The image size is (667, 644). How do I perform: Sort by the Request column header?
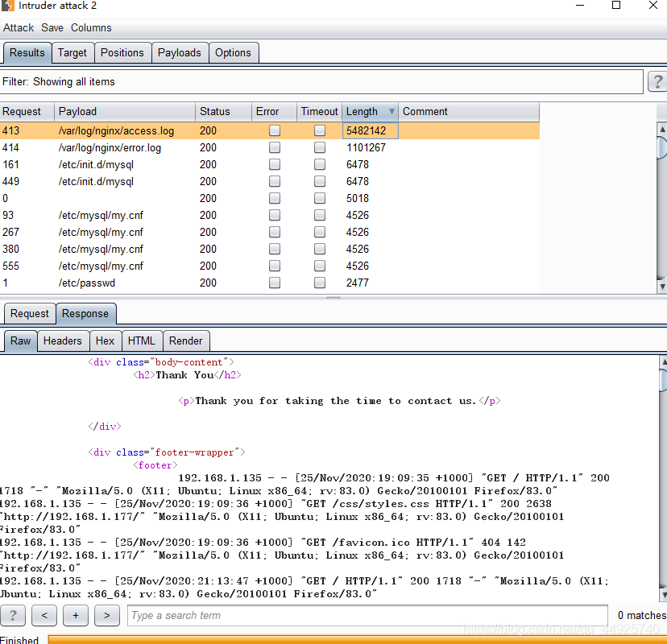coord(27,111)
